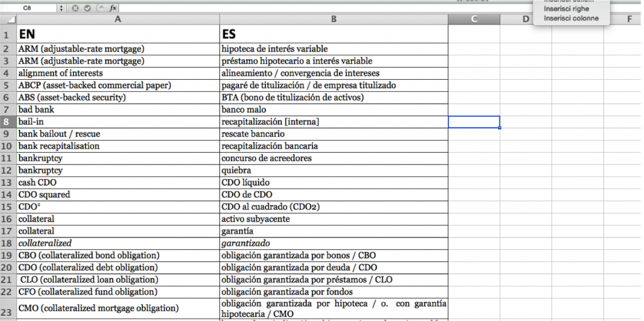The height and width of the screenshot is (321, 644).
Task: Click the confirm entry checkmark icon
Action: tap(87, 8)
